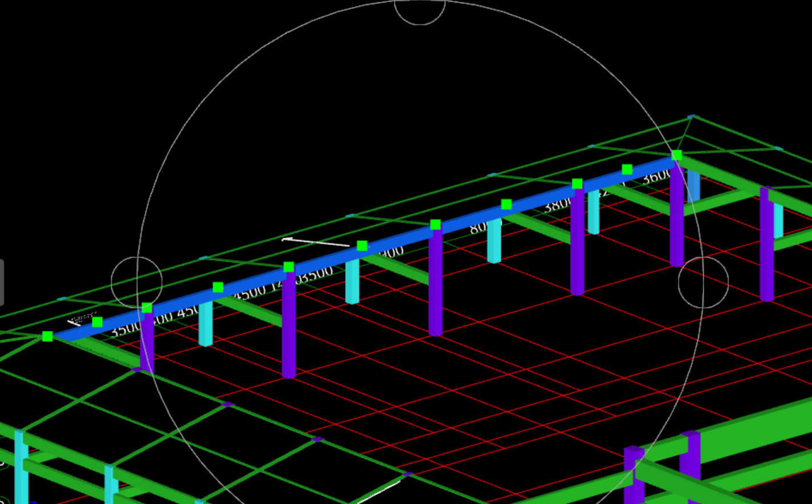
Task: Click the right small circle of the orbit ring
Action: 703,282
